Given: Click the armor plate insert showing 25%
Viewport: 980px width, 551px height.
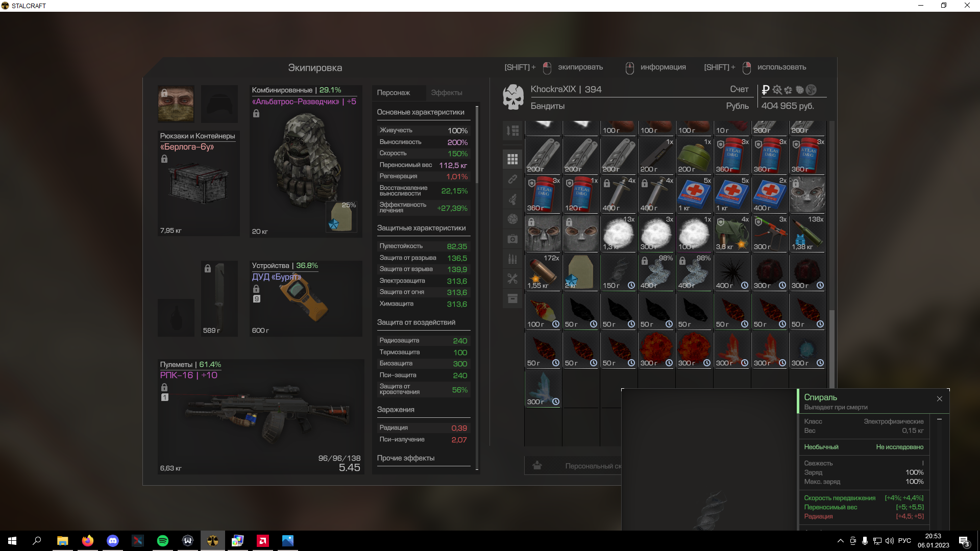Looking at the screenshot, I should (x=341, y=216).
